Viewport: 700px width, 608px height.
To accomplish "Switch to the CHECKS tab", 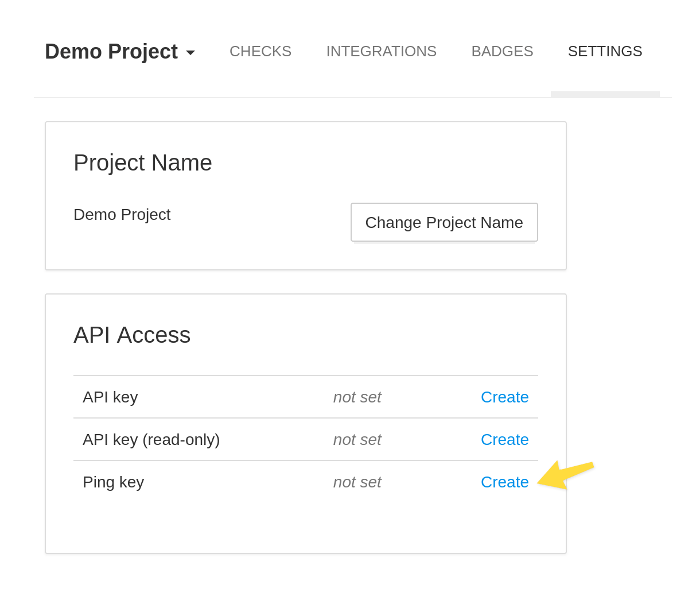I will [260, 51].
